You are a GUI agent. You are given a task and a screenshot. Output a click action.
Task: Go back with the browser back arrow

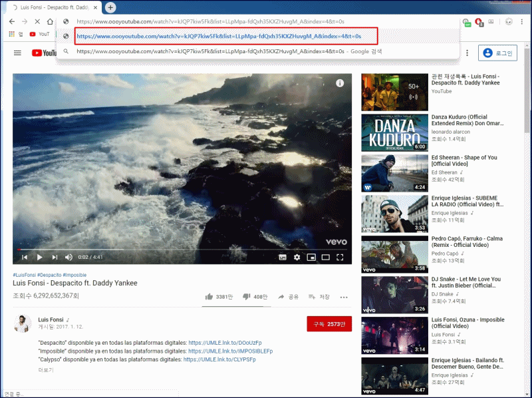(12, 21)
